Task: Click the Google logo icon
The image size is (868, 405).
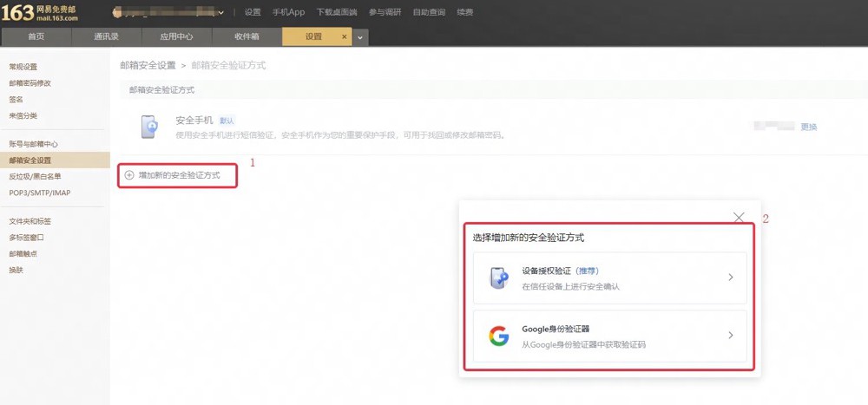Action: pyautogui.click(x=499, y=336)
